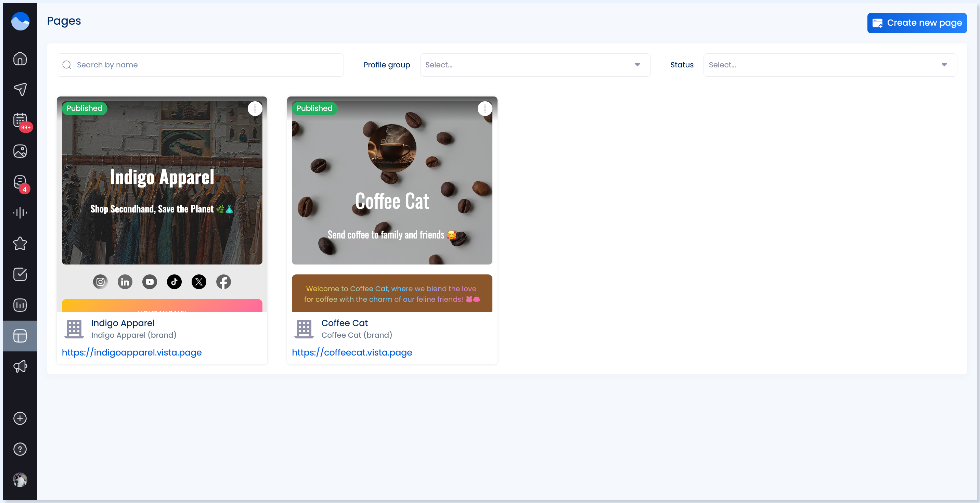Viewport: 980px width, 503px height.
Task: Open the indigoapparel.vista.page link
Action: [x=132, y=352]
